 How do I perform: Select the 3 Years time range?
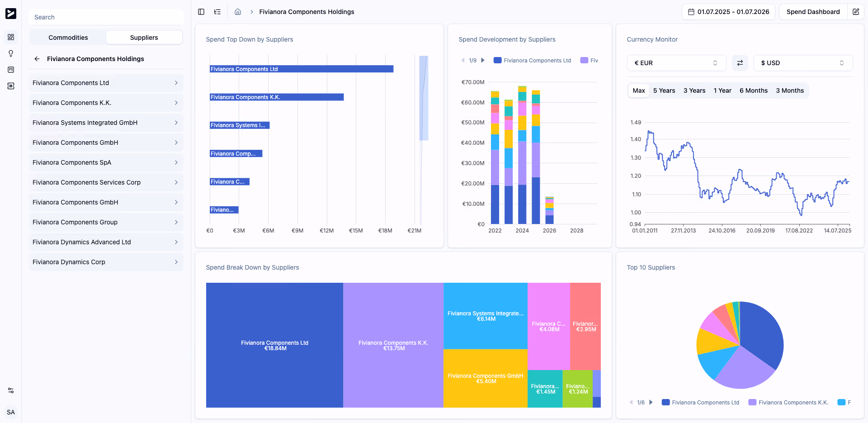[x=694, y=90]
